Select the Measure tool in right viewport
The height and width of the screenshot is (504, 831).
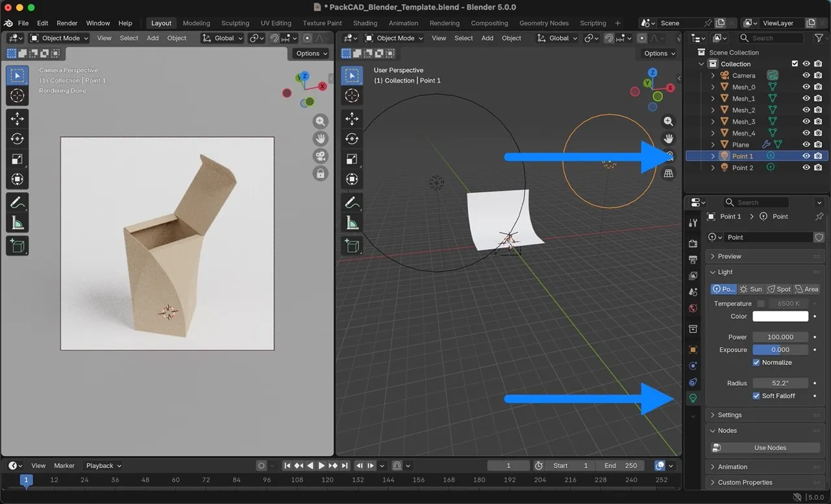[352, 224]
